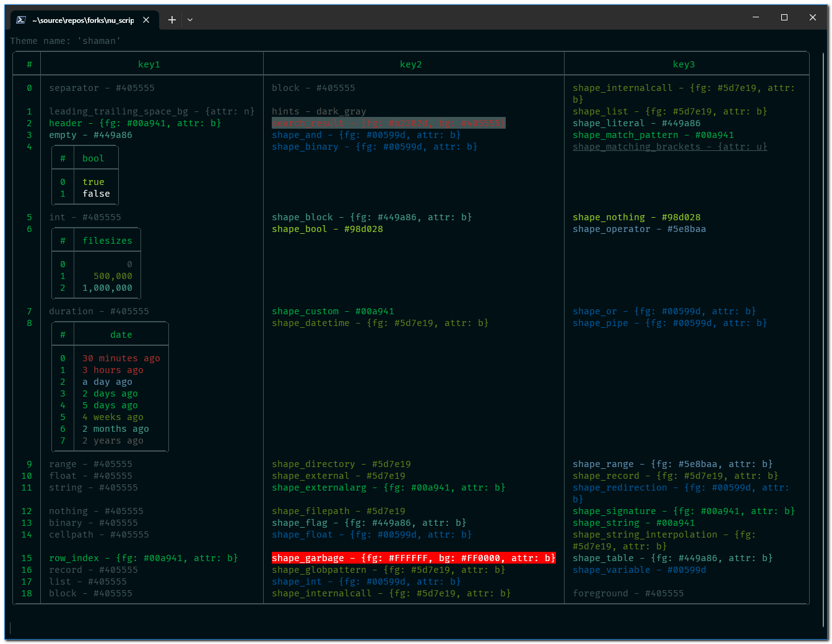The height and width of the screenshot is (644, 832).
Task: Click 'range - #405555' in key1 column
Action: (x=91, y=464)
